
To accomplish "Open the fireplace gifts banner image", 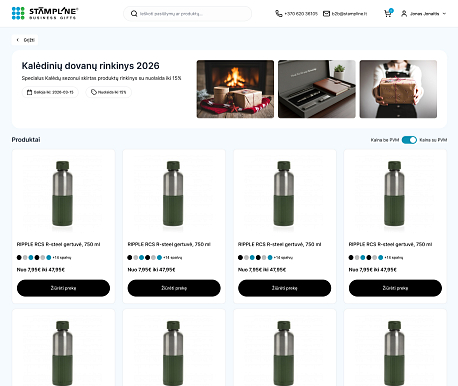I will [x=235, y=89].
